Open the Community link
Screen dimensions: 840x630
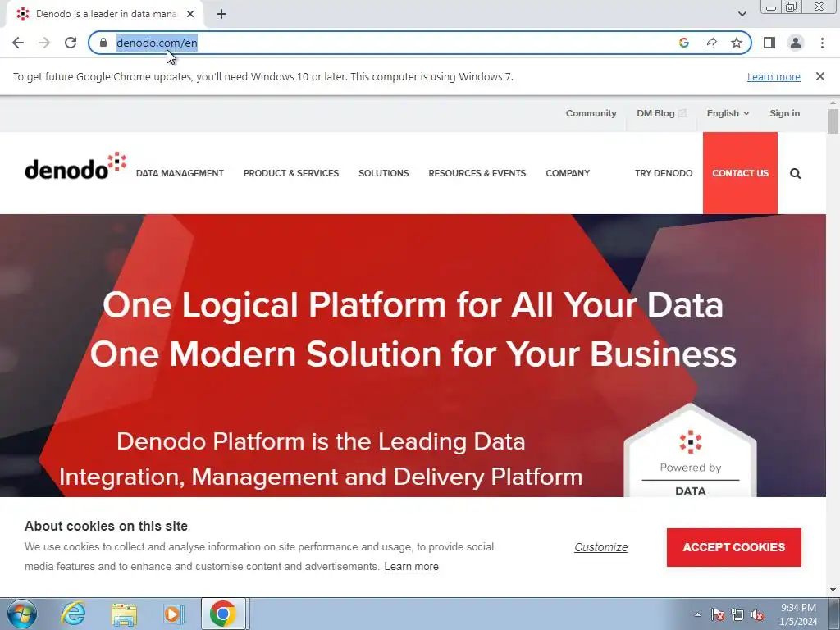[591, 113]
